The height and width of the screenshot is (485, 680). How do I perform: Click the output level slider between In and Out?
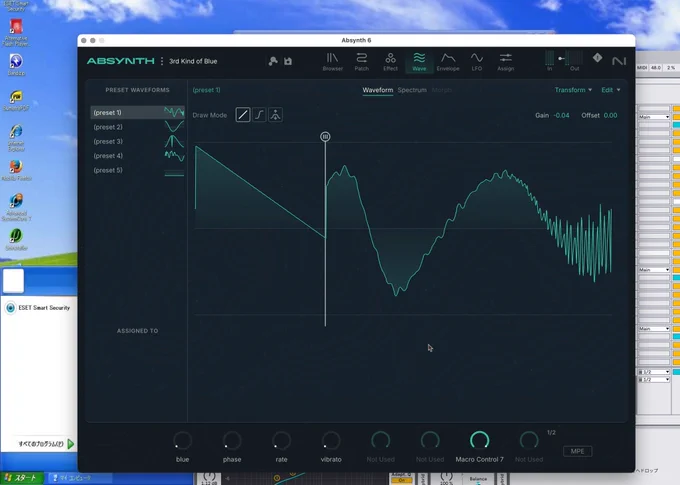(x=562, y=58)
